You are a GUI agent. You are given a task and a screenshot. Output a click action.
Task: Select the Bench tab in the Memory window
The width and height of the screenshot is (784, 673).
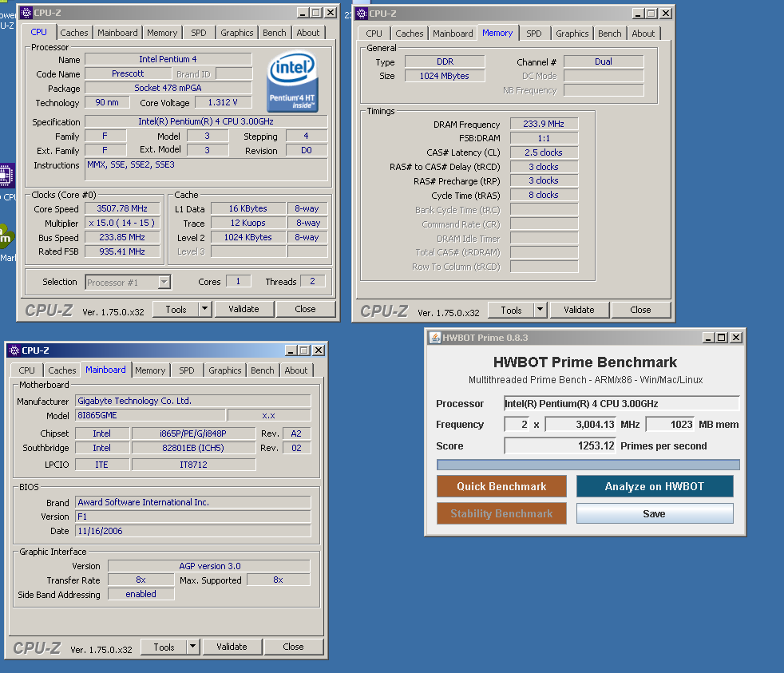tap(610, 34)
